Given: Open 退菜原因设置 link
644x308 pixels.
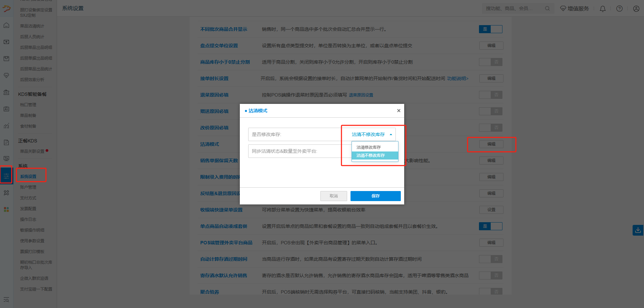Looking at the screenshot, I should [x=361, y=95].
